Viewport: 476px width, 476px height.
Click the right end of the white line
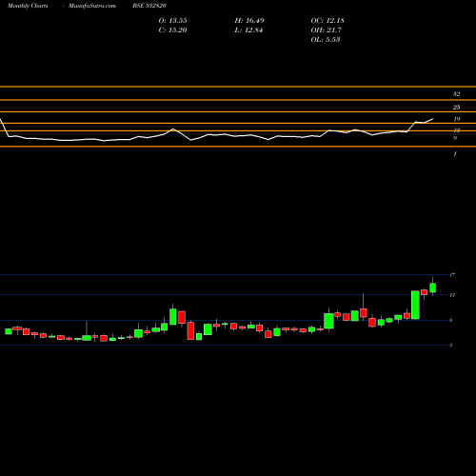pos(432,119)
